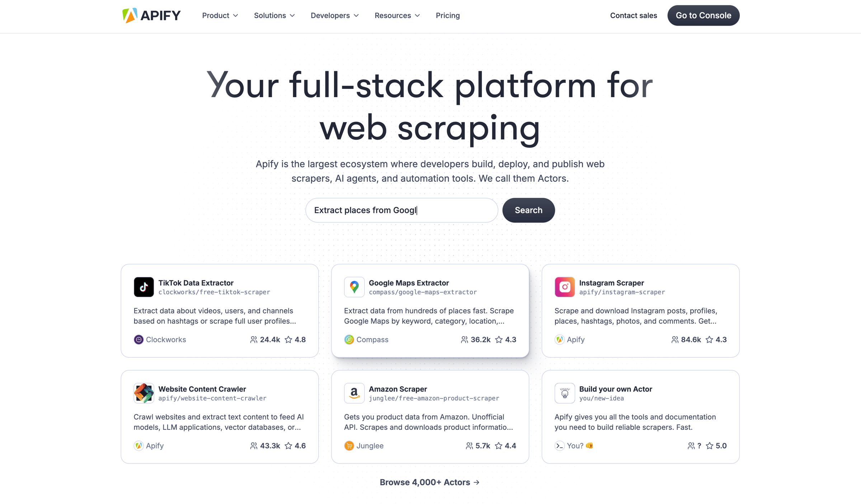The width and height of the screenshot is (861, 504).
Task: Click the users icon beside 24.4k
Action: tap(254, 339)
